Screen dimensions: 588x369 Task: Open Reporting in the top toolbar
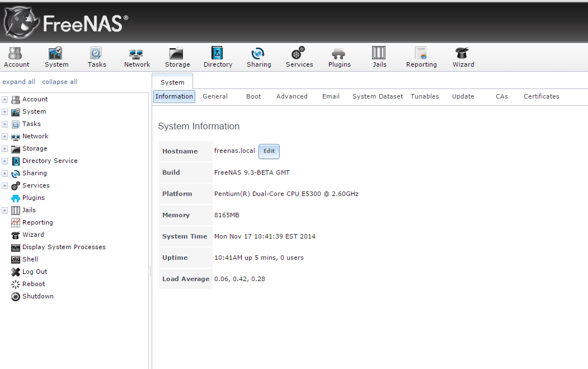coord(421,57)
